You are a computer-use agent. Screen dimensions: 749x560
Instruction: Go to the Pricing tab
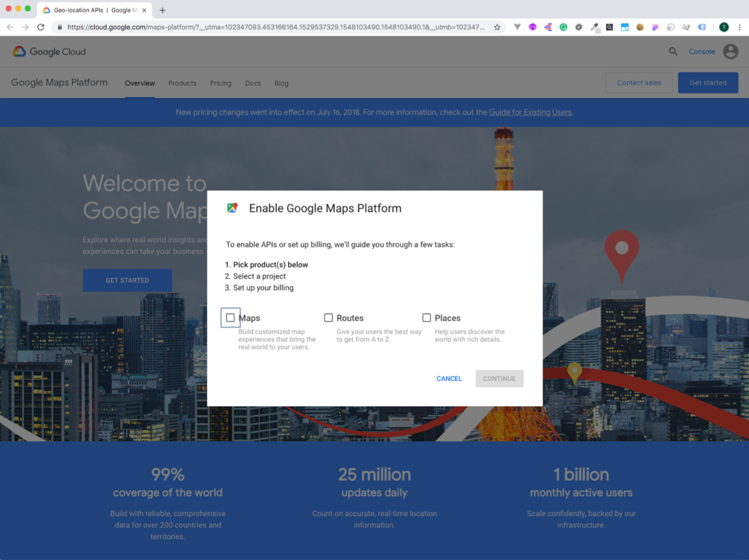(x=221, y=83)
